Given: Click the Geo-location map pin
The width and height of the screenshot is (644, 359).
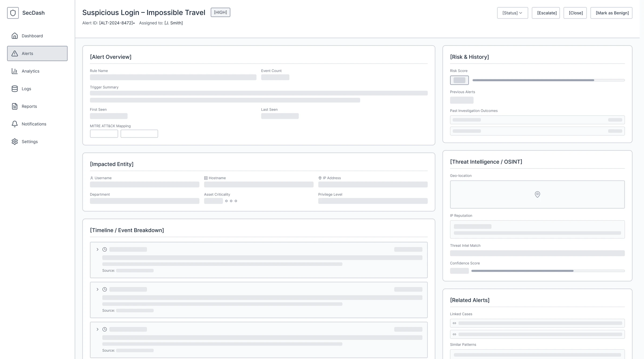Looking at the screenshot, I should click(x=537, y=194).
